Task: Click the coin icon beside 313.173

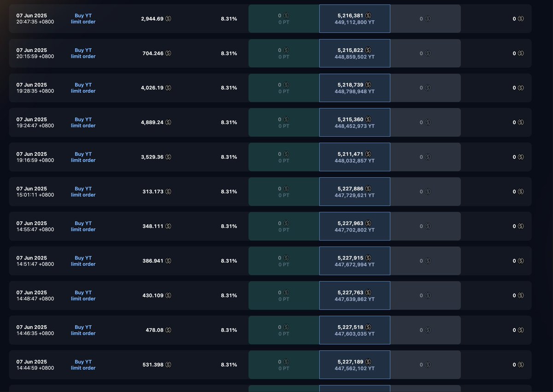Action: [x=168, y=191]
